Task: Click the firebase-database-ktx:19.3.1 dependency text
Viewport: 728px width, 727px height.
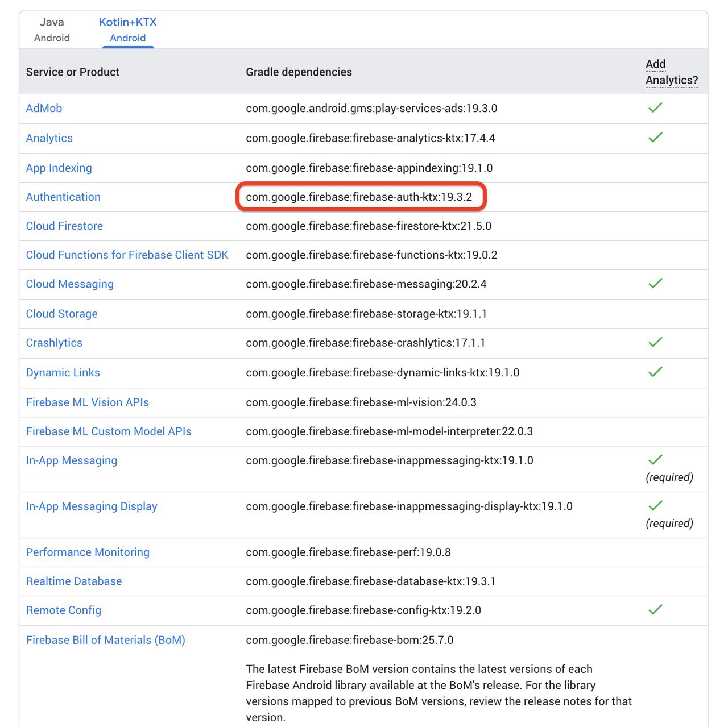Action: pyautogui.click(x=370, y=581)
